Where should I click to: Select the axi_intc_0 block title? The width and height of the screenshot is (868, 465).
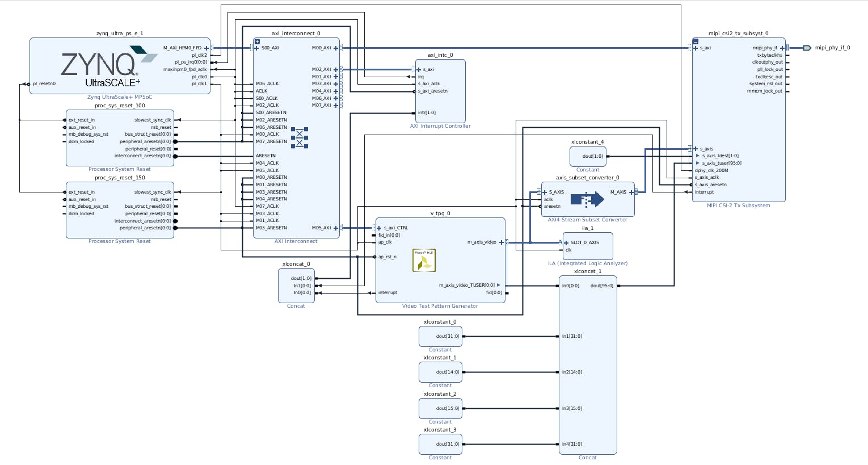pos(440,55)
